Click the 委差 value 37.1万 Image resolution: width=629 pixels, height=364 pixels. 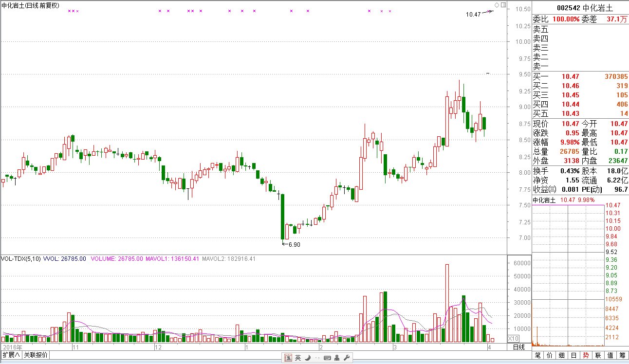(x=617, y=19)
